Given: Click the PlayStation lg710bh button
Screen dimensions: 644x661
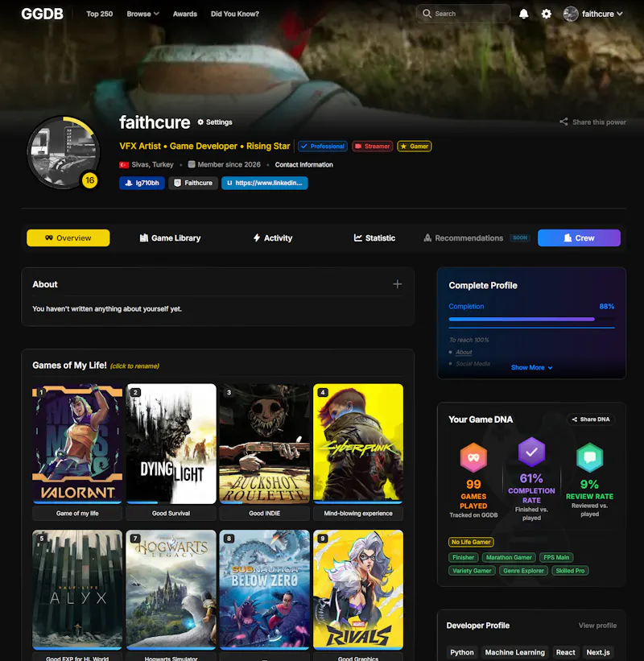Looking at the screenshot, I should (x=142, y=183).
